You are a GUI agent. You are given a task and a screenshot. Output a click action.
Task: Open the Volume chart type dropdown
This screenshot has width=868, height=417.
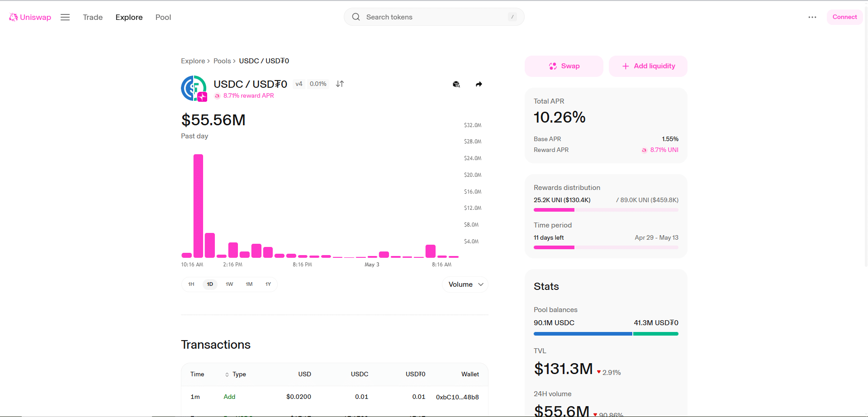coord(465,284)
